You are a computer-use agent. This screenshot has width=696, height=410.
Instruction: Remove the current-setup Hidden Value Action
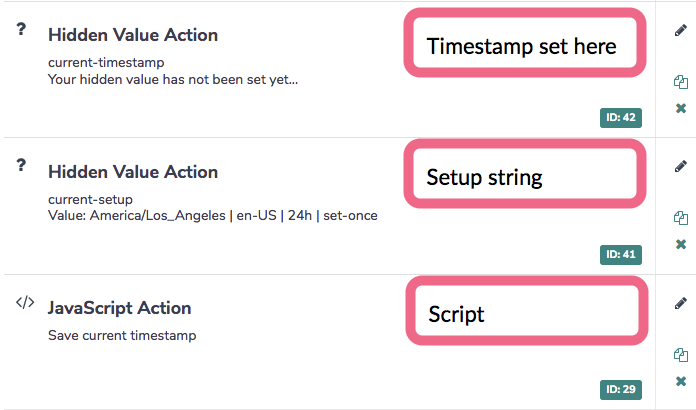(681, 244)
